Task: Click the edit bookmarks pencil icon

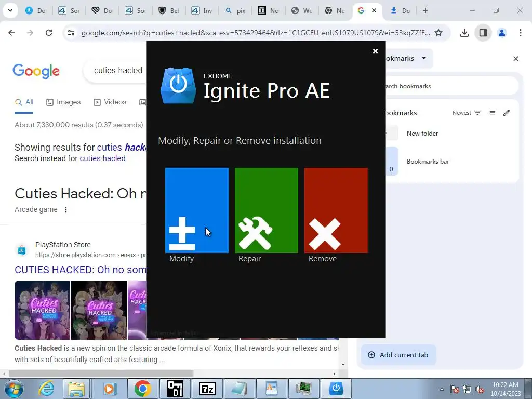Action: [507, 113]
